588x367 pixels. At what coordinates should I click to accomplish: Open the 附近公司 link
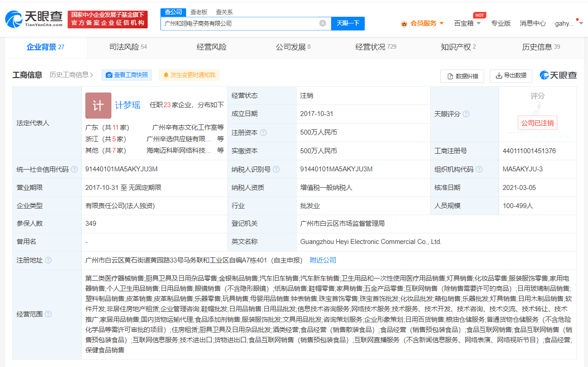tap(323, 260)
